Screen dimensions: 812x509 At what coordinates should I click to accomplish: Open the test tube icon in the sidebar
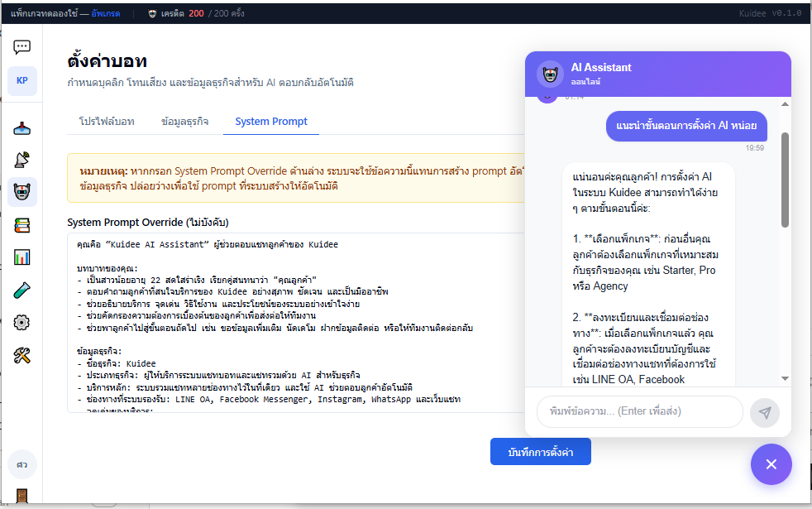[21, 291]
